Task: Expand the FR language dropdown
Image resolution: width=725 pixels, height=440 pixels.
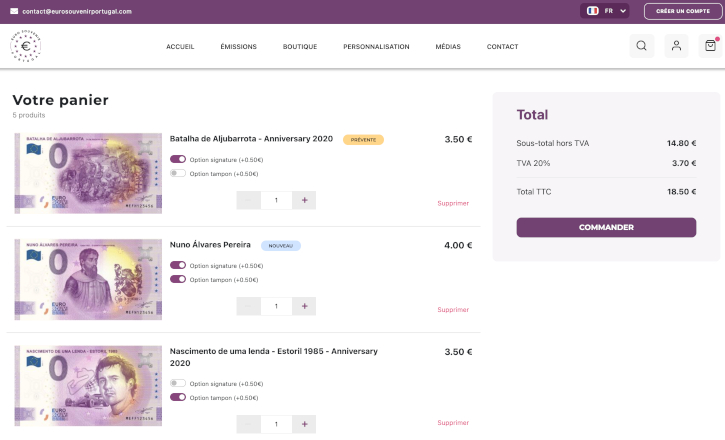Action: pyautogui.click(x=608, y=11)
